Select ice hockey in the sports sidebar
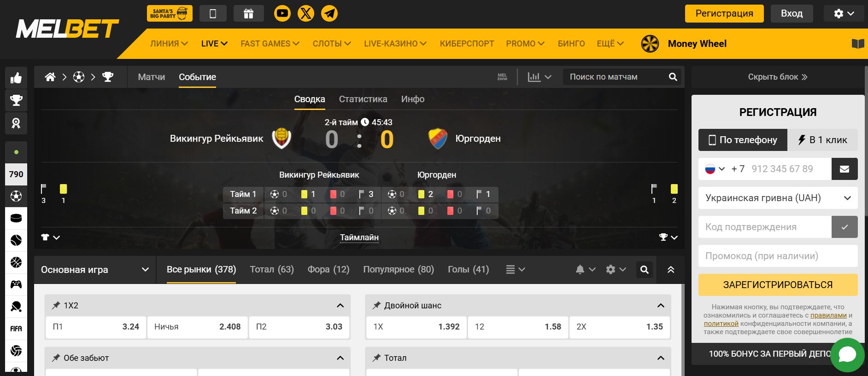Viewport: 868px width, 376px height. tap(16, 218)
